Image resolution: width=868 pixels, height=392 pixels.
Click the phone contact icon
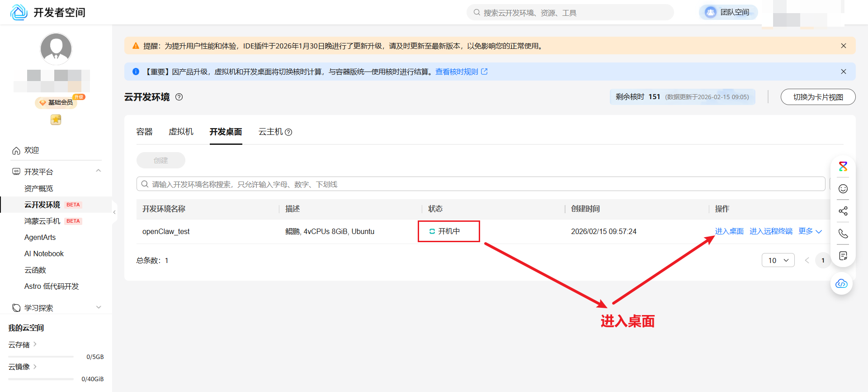point(843,234)
